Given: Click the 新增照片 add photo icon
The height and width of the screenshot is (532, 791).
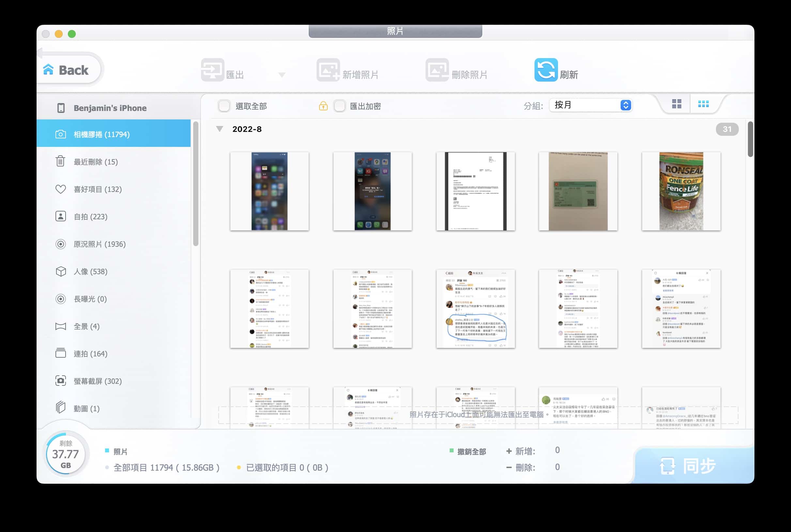Looking at the screenshot, I should point(328,70).
